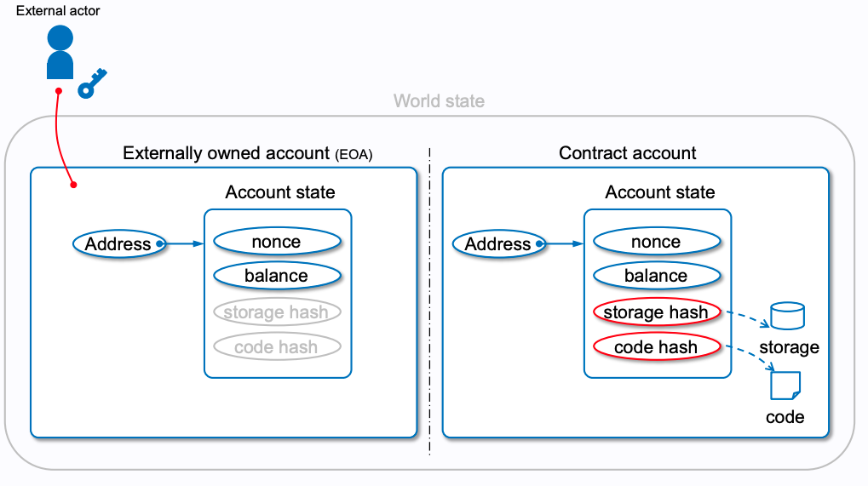Click the blue external actor person icon
Image resolution: width=868 pixels, height=486 pixels.
(x=60, y=52)
